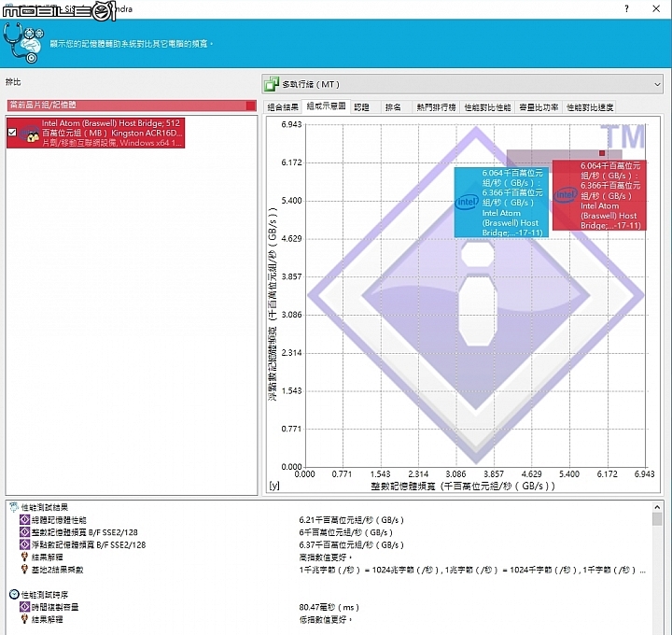The image size is (672, 635).
Task: Click the red color square on chipset header
Action: 251,106
